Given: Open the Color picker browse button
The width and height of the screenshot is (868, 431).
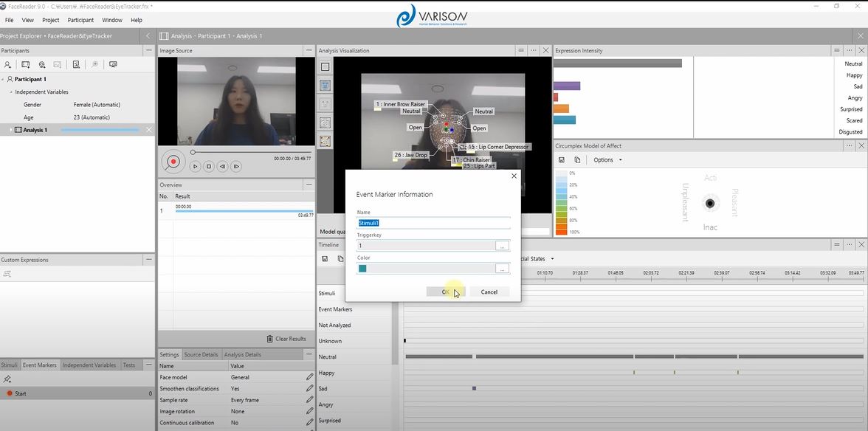Looking at the screenshot, I should click(502, 269).
